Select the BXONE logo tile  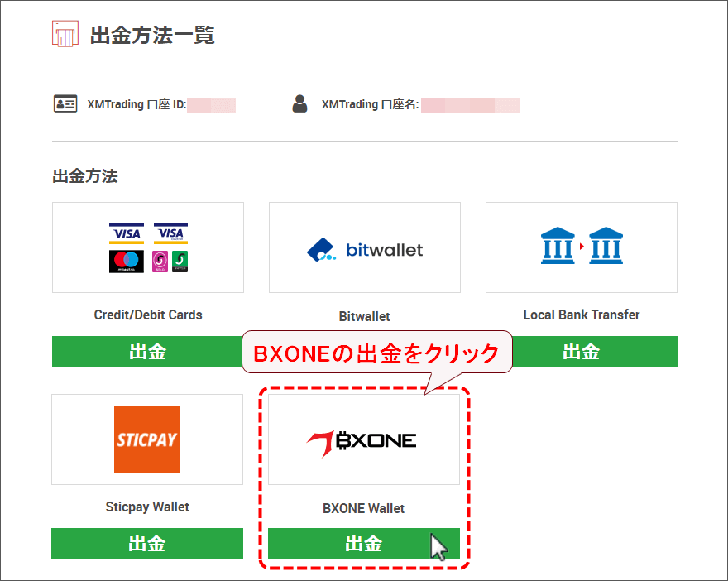(364, 439)
